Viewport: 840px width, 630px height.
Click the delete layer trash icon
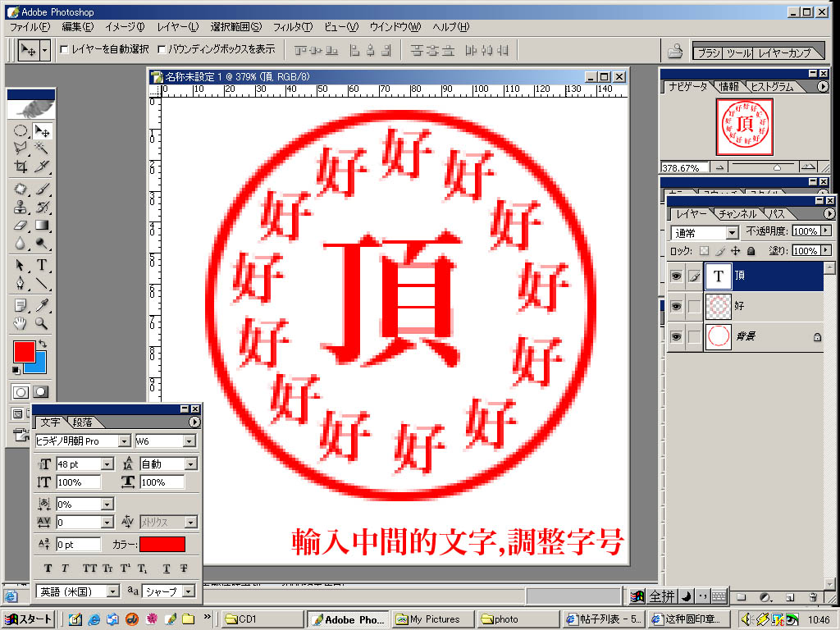[813, 597]
